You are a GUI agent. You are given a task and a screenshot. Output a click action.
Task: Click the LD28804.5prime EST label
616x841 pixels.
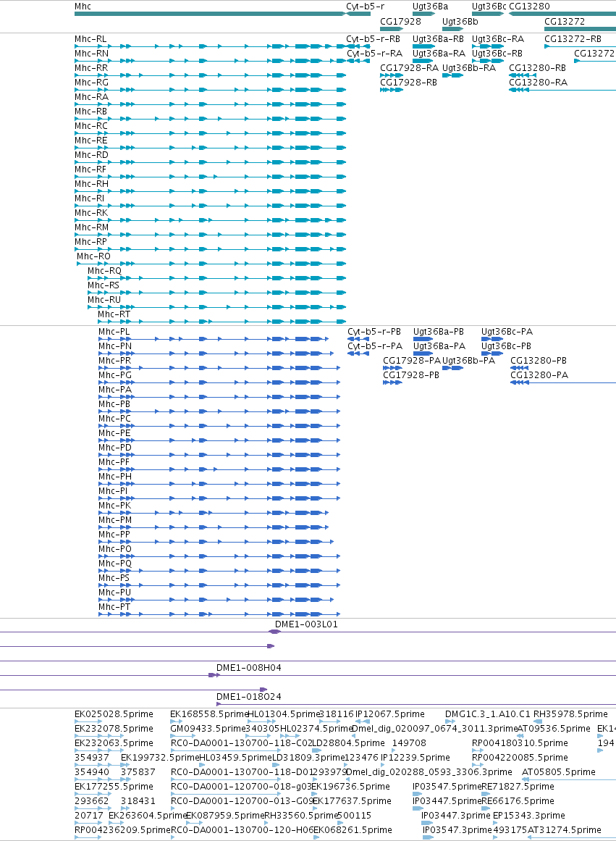click(348, 743)
